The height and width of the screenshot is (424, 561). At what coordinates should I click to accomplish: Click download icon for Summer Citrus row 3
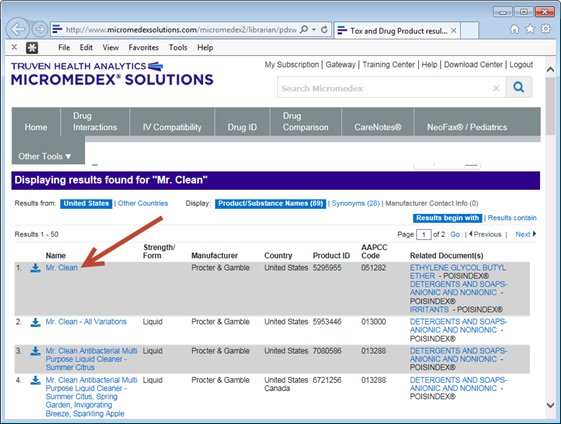(x=35, y=351)
